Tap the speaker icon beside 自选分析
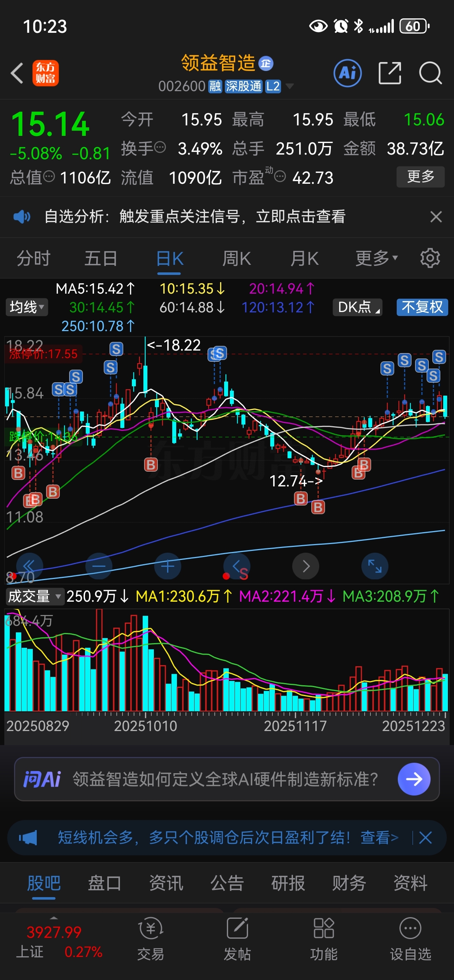Image resolution: width=454 pixels, height=980 pixels. point(22,217)
